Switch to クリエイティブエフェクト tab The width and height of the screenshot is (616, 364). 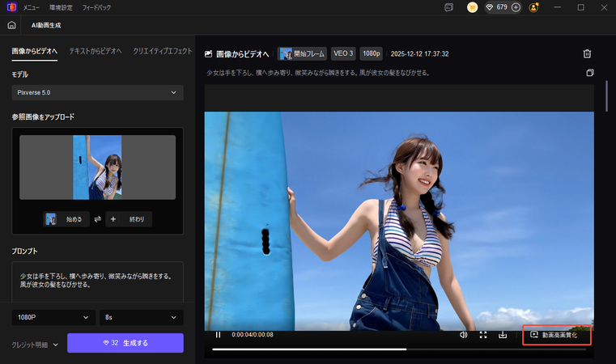pos(162,51)
